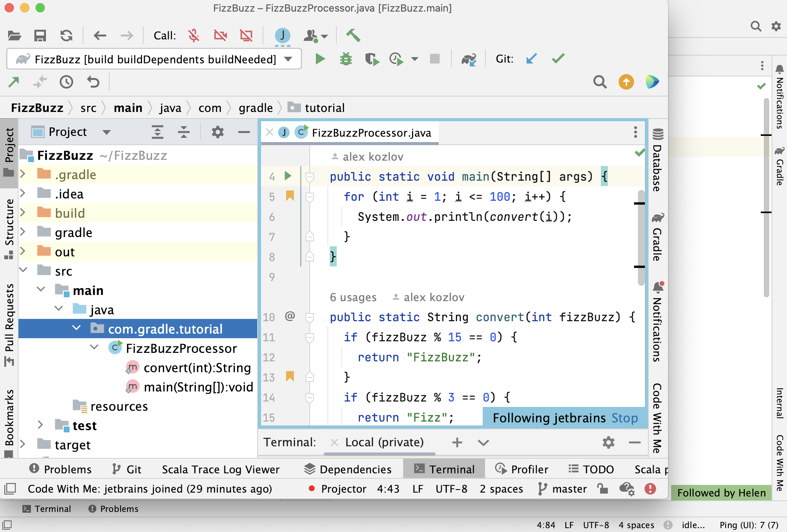Screen dimensions: 787x532
Task: Click the orange IDE update arrow icon
Action: click(x=626, y=82)
